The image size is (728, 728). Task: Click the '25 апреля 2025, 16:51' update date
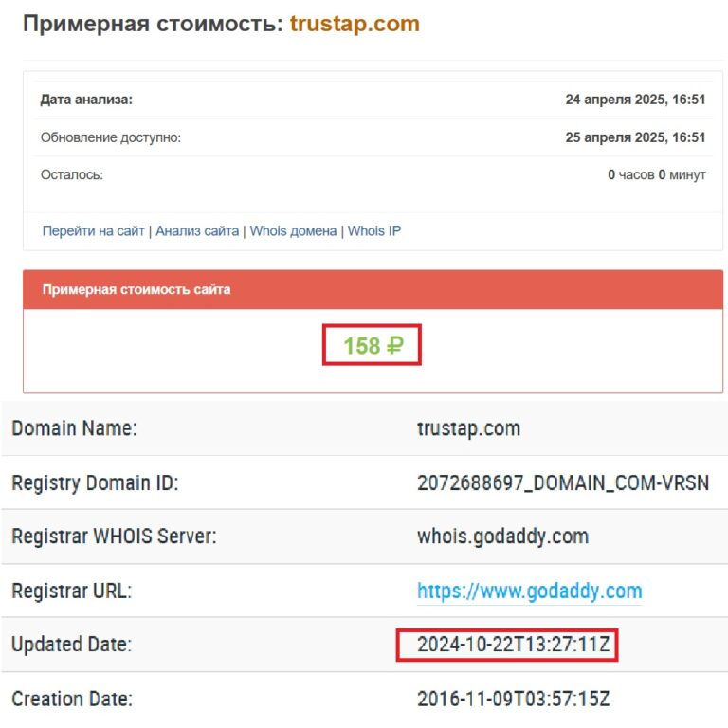tap(635, 137)
